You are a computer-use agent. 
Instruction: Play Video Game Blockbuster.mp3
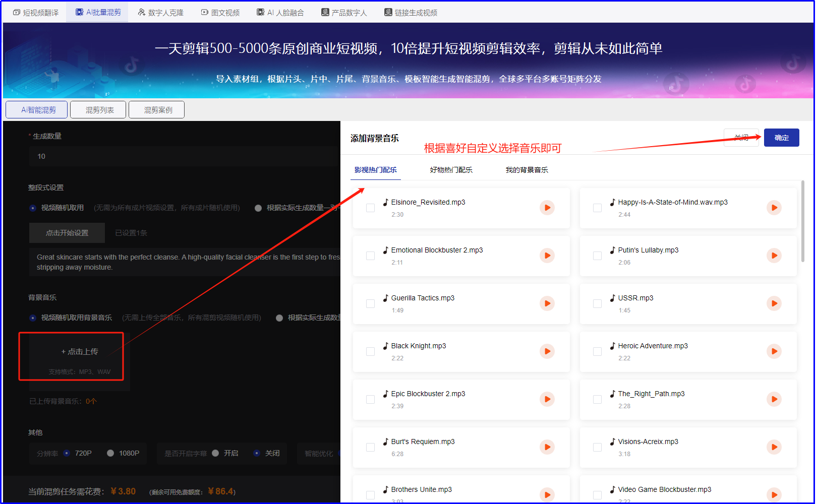774,494
